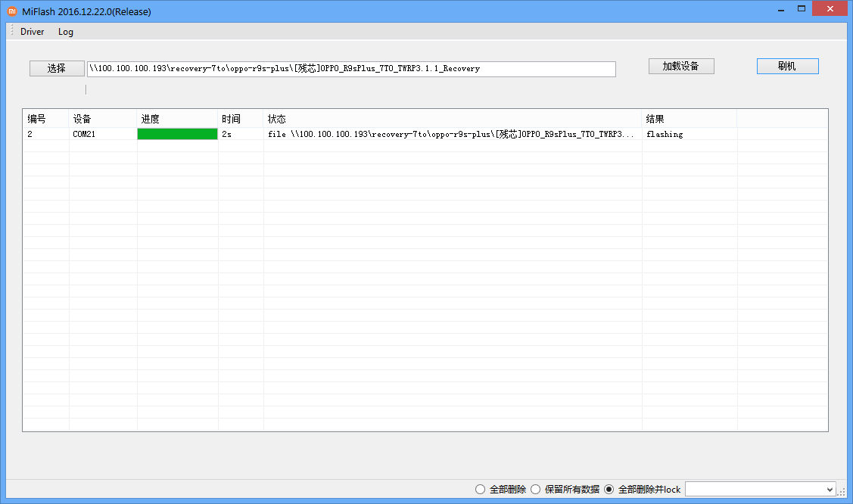The width and height of the screenshot is (853, 504).
Task: Click the file status path cell
Action: (452, 134)
